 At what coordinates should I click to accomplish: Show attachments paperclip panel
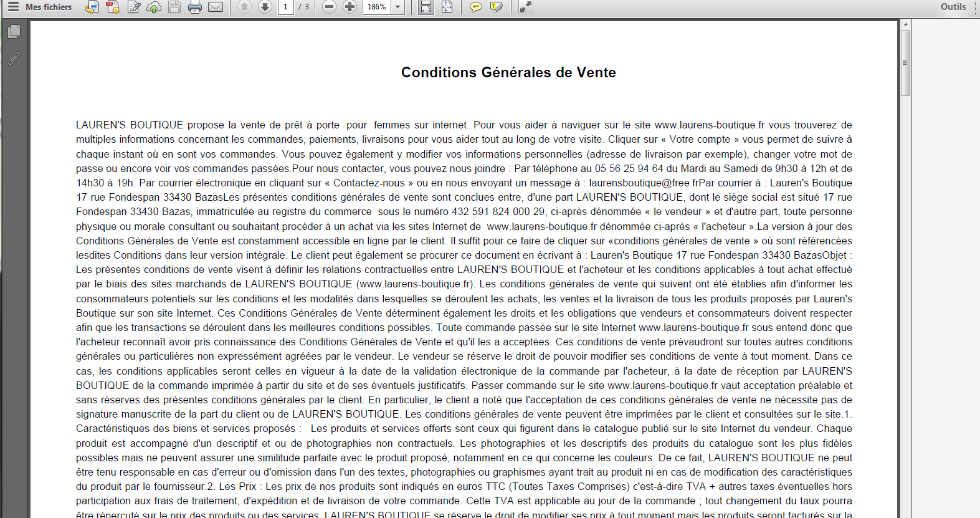[x=14, y=59]
